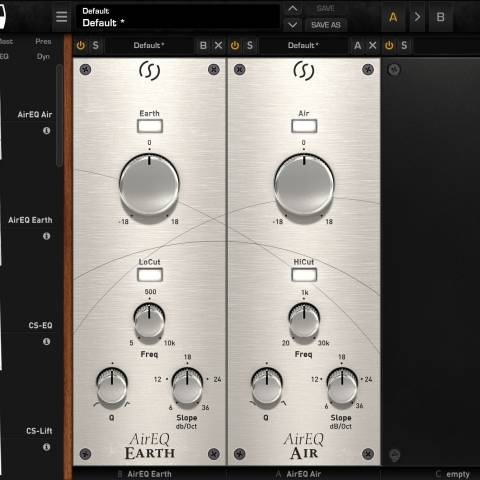Open info icon for AirEQ Air
This screenshot has width=480, height=480.
[x=47, y=131]
